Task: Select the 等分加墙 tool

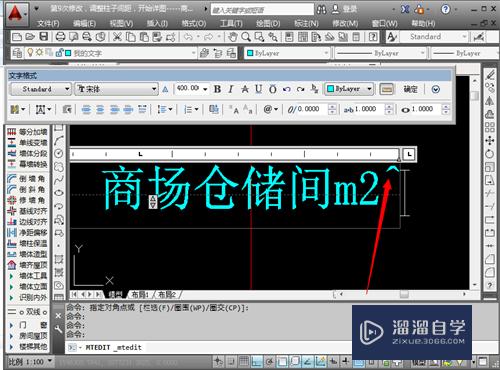Action: click(x=27, y=132)
